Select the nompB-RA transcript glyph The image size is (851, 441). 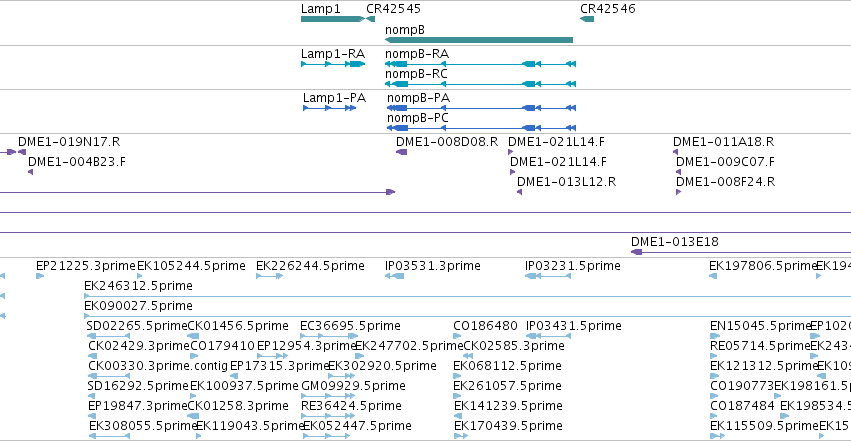click(x=480, y=64)
